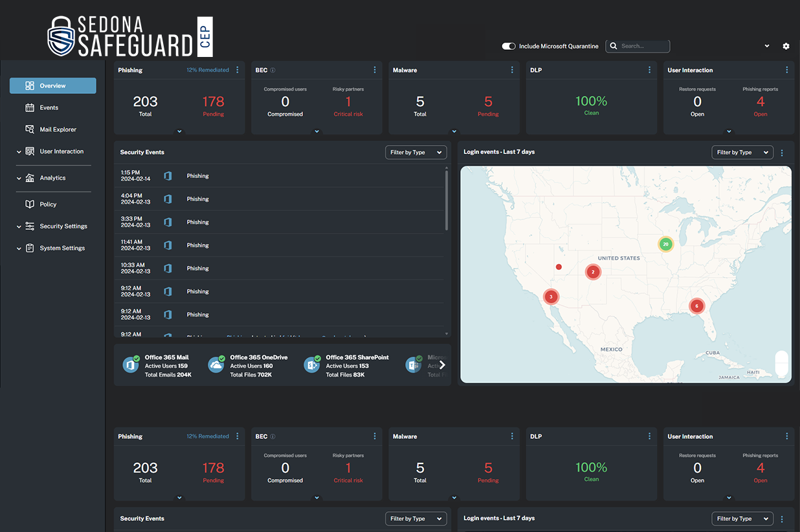Screen dimensions: 800x532
Task: Click 5 Pending on upper Malware card
Action: [x=488, y=106]
